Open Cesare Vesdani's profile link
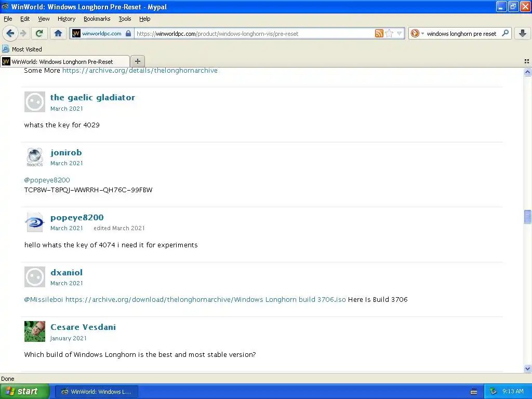The width and height of the screenshot is (532, 399). [83, 327]
